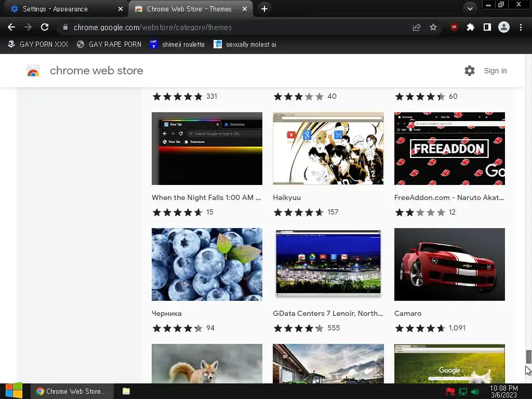Click the 'FreeAddon.com - Naruto Akat...' title

point(449,197)
